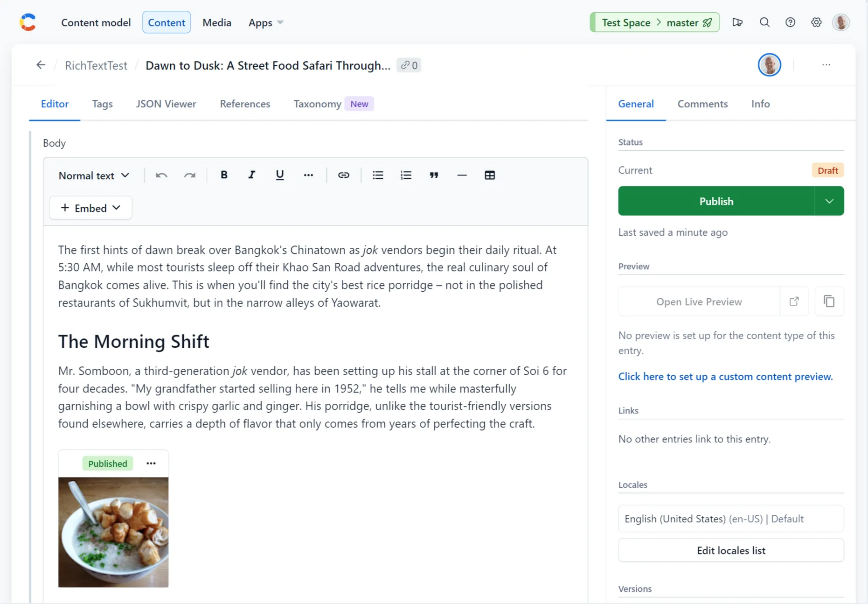Viewport: 868px width, 604px height.
Task: Open the Test Space master environment switcher
Action: [655, 22]
